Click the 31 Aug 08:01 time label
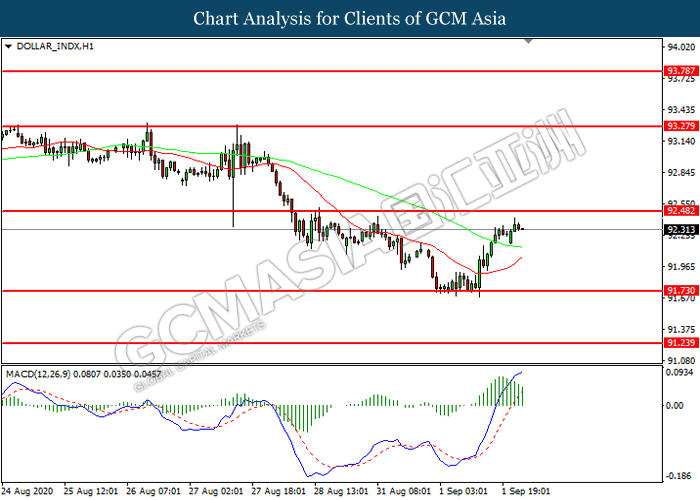Viewport: 700px width, 500px height. coord(404,491)
